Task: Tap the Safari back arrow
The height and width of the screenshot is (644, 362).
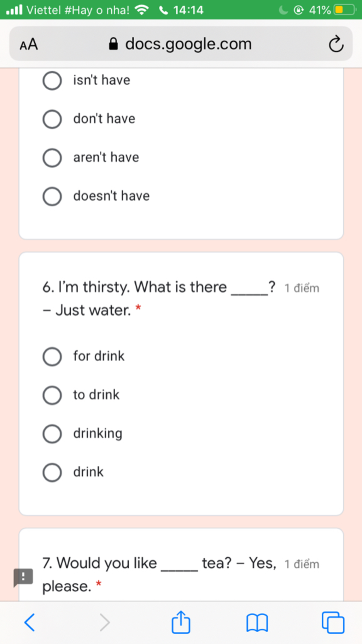Action: (x=30, y=622)
